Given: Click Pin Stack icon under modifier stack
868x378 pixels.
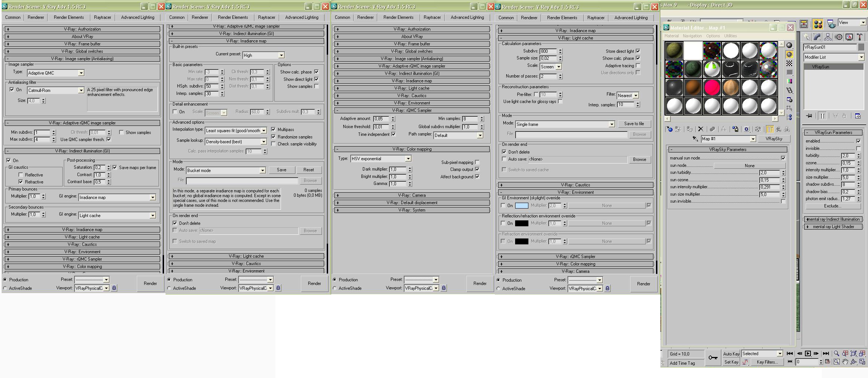Looking at the screenshot, I should point(809,116).
